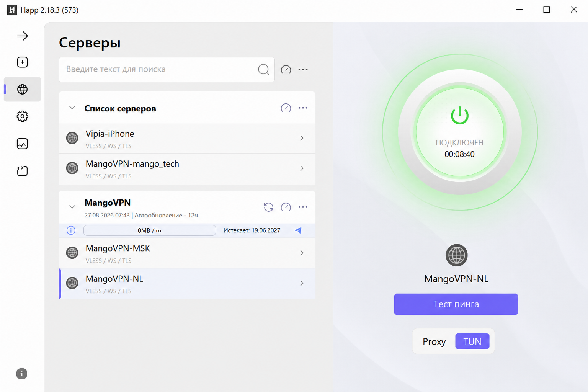Click the Vipia-iPhone globe icon
The image size is (588, 392).
72,138
